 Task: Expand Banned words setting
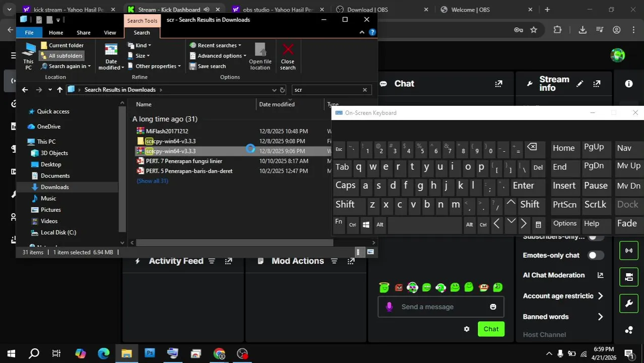(x=563, y=317)
